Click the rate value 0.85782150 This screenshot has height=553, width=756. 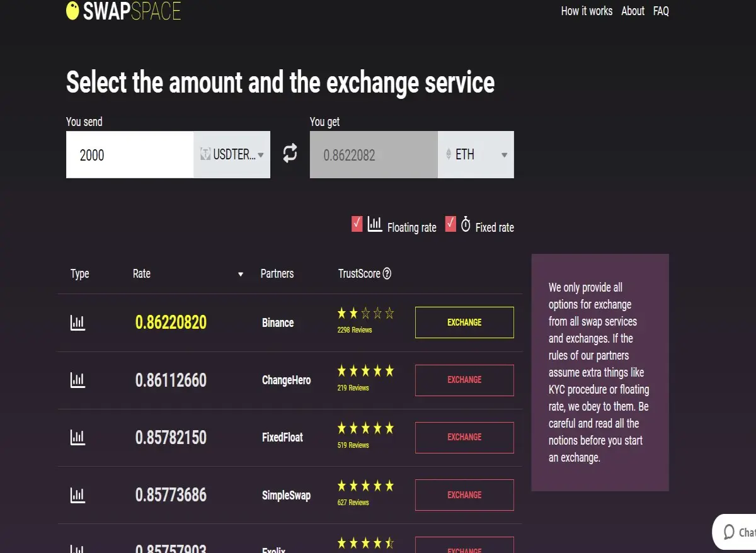(x=171, y=438)
